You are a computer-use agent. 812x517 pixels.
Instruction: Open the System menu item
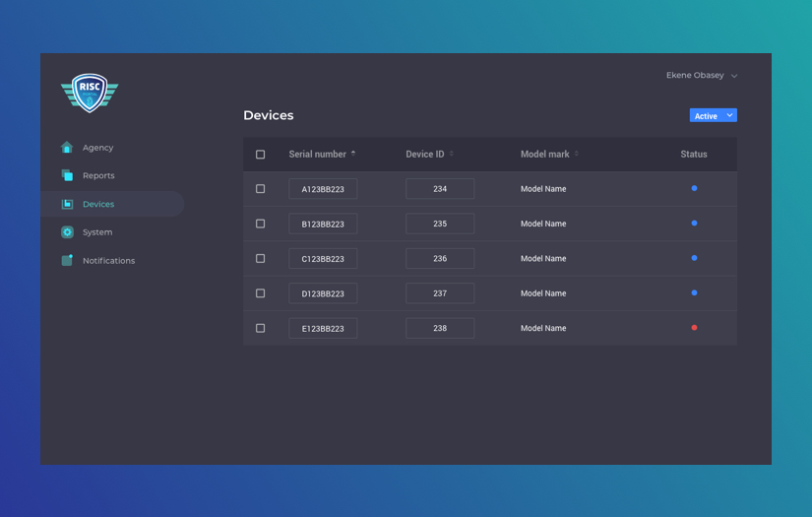97,232
